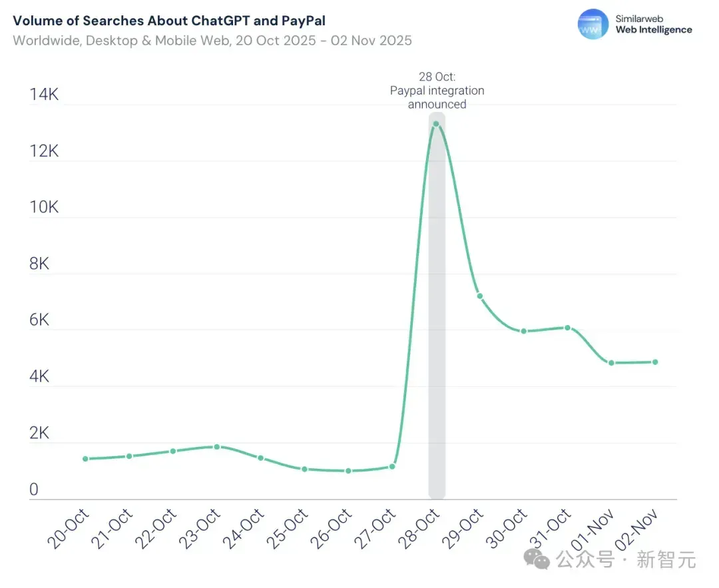Click the 01-Nov data point

(x=611, y=363)
